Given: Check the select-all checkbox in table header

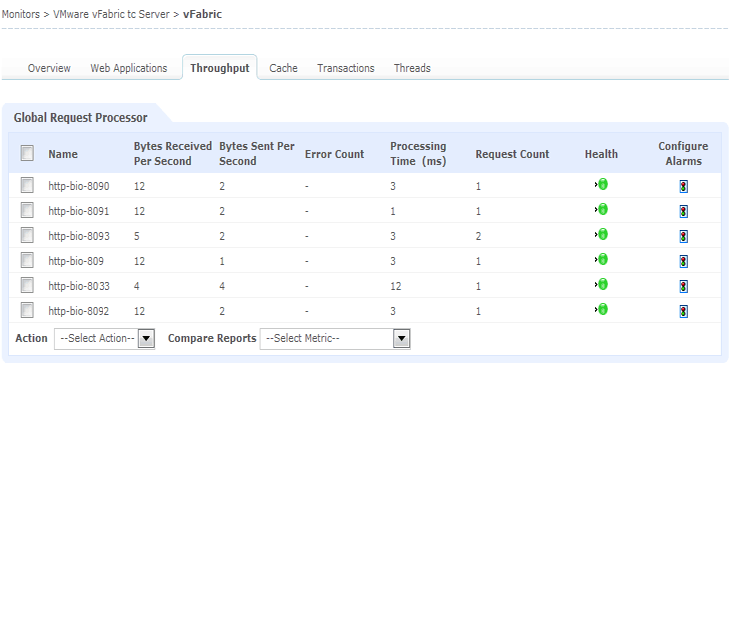Looking at the screenshot, I should [x=27, y=153].
